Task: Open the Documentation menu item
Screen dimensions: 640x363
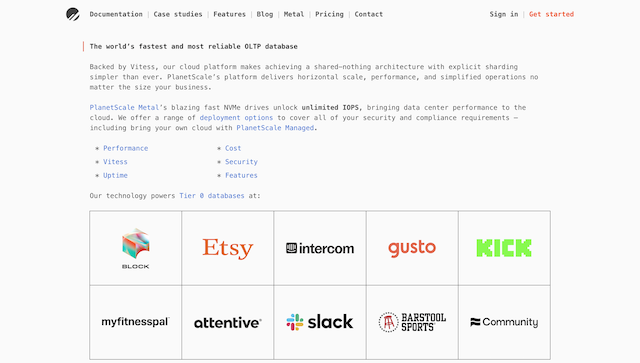Action: (116, 14)
